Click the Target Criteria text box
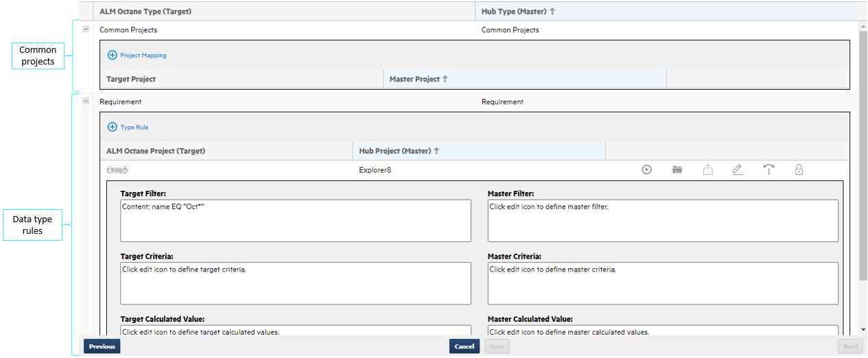Screen dimensions: 868x358 pos(296,283)
